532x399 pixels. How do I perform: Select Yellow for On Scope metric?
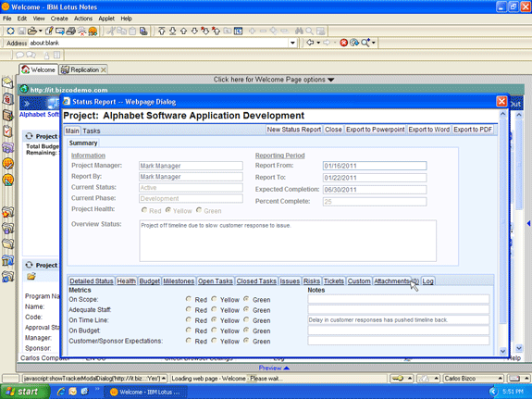tap(214, 299)
